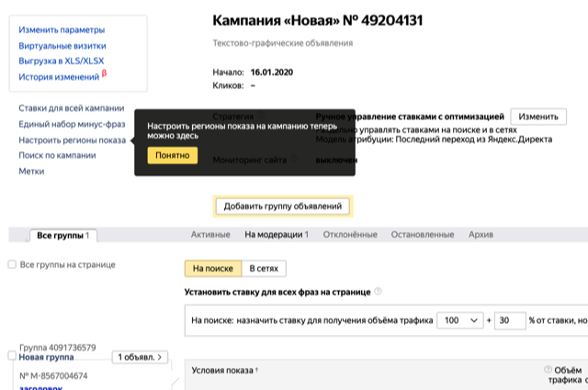Click Текстово-графические объявления subtitle
The image size is (588, 390).
[283, 43]
